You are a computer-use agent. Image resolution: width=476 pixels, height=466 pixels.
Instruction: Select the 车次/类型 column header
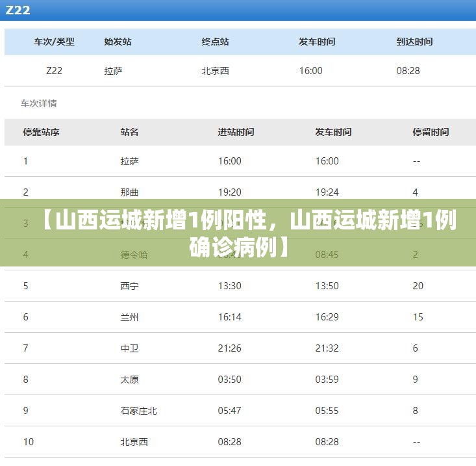pyautogui.click(x=54, y=42)
